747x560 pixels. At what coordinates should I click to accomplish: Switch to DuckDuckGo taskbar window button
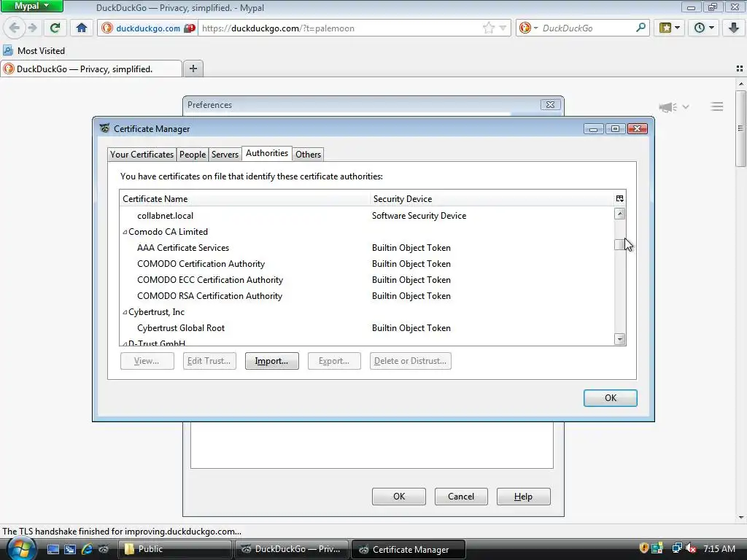(x=292, y=549)
